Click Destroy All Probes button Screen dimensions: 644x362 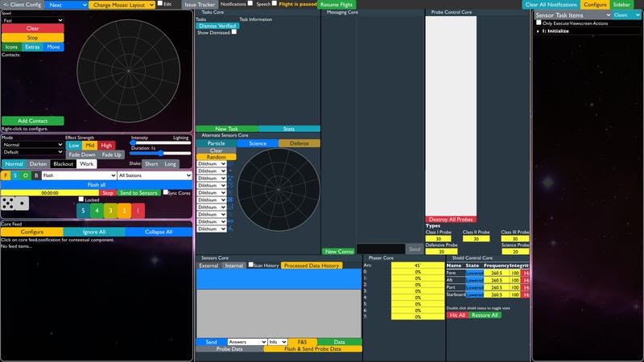[451, 219]
